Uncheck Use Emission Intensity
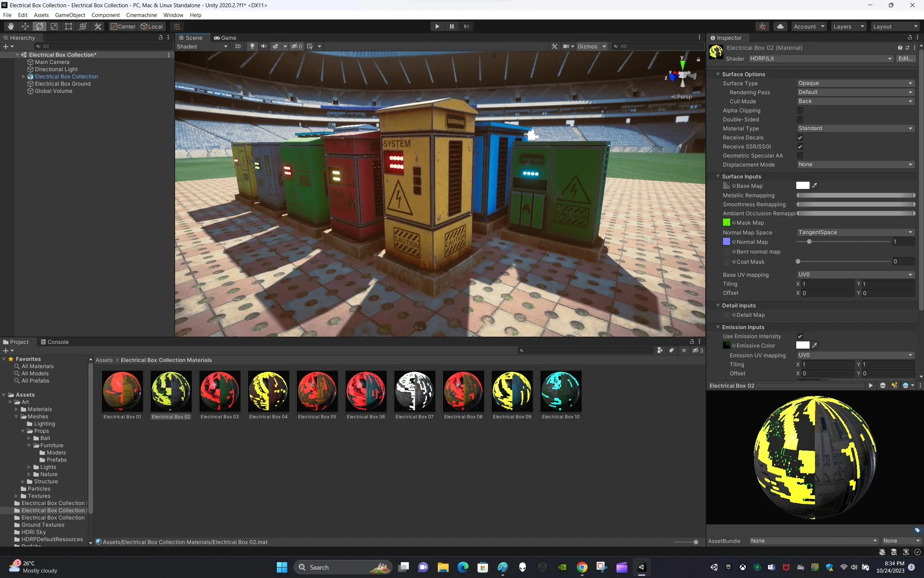Image resolution: width=924 pixels, height=578 pixels. (x=800, y=336)
